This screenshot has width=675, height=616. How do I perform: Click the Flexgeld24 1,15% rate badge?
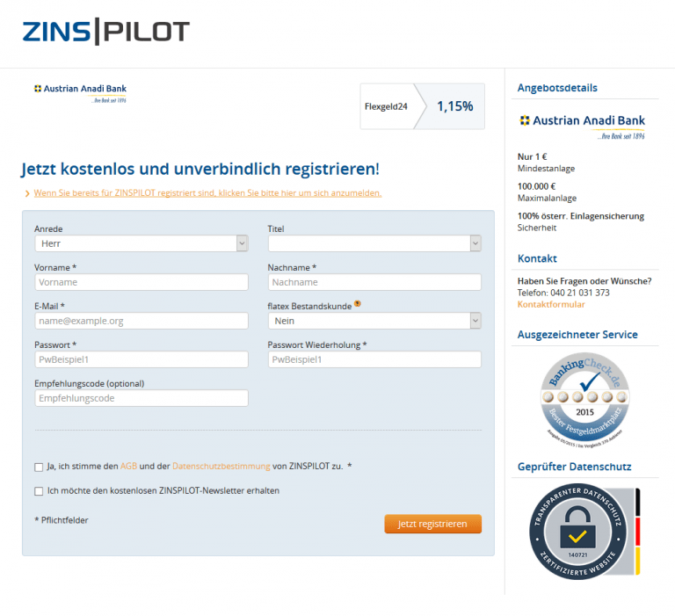(x=422, y=106)
